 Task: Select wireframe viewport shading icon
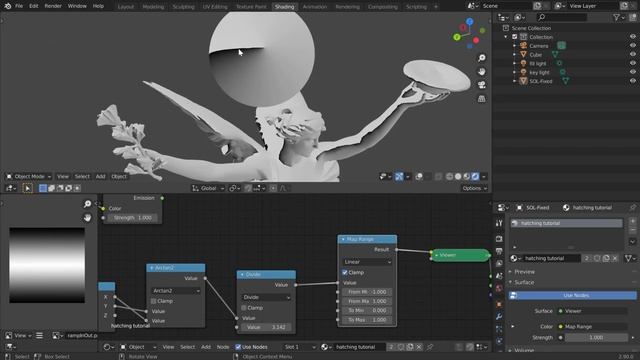tap(449, 176)
